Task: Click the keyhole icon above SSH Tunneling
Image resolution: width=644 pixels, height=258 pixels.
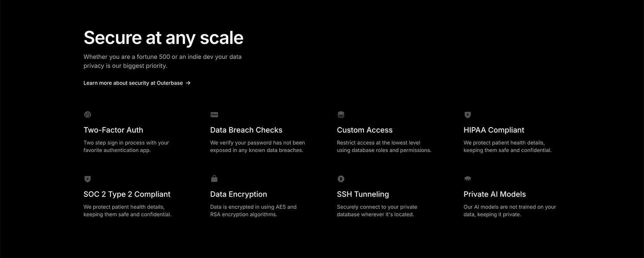Action: click(341, 179)
